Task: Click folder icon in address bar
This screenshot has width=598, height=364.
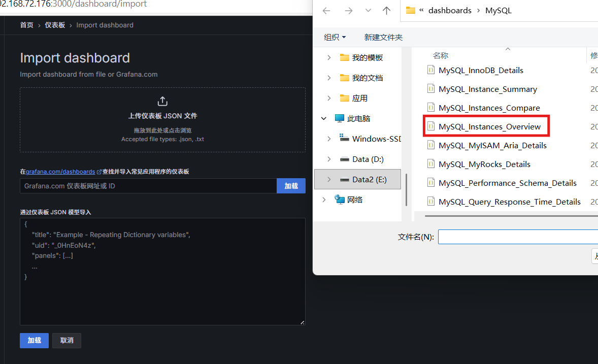Action: (410, 10)
